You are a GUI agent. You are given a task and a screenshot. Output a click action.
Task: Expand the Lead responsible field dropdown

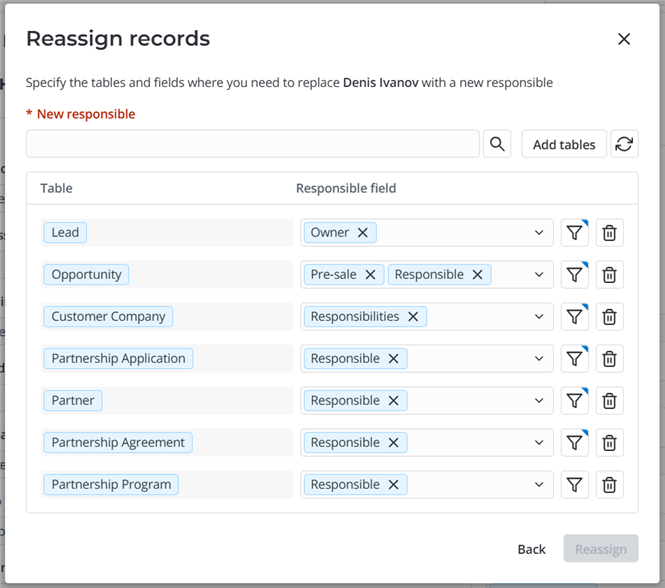coord(539,233)
